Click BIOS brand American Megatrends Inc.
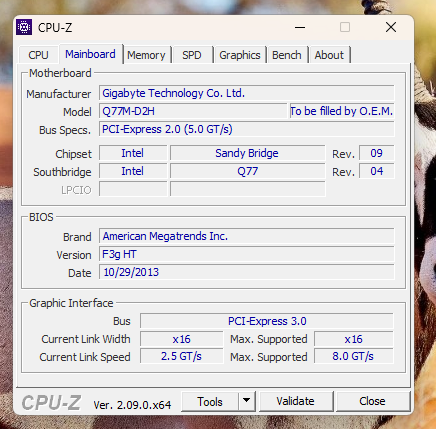This screenshot has width=436, height=429. click(247, 236)
